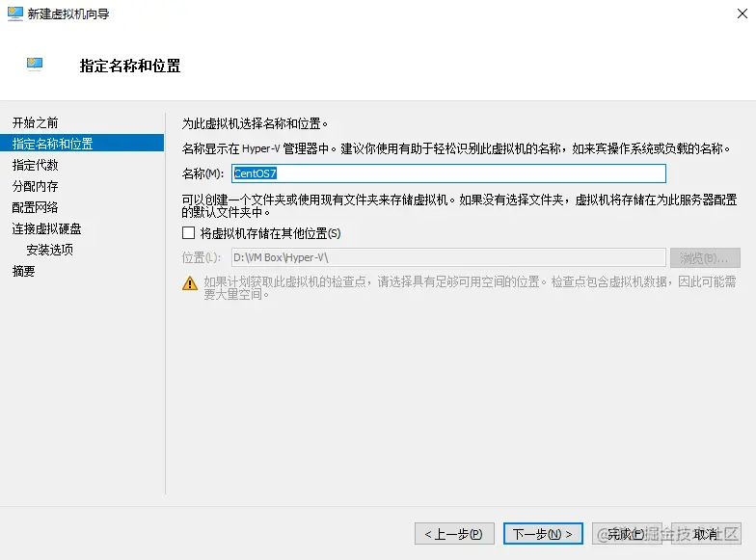Open the 指定代数 step

[35, 166]
